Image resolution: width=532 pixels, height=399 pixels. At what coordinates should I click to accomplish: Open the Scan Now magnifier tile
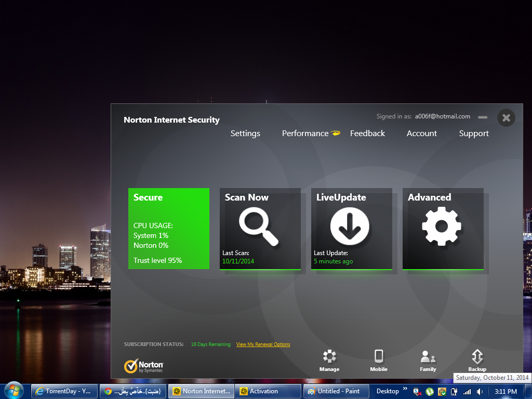click(260, 229)
